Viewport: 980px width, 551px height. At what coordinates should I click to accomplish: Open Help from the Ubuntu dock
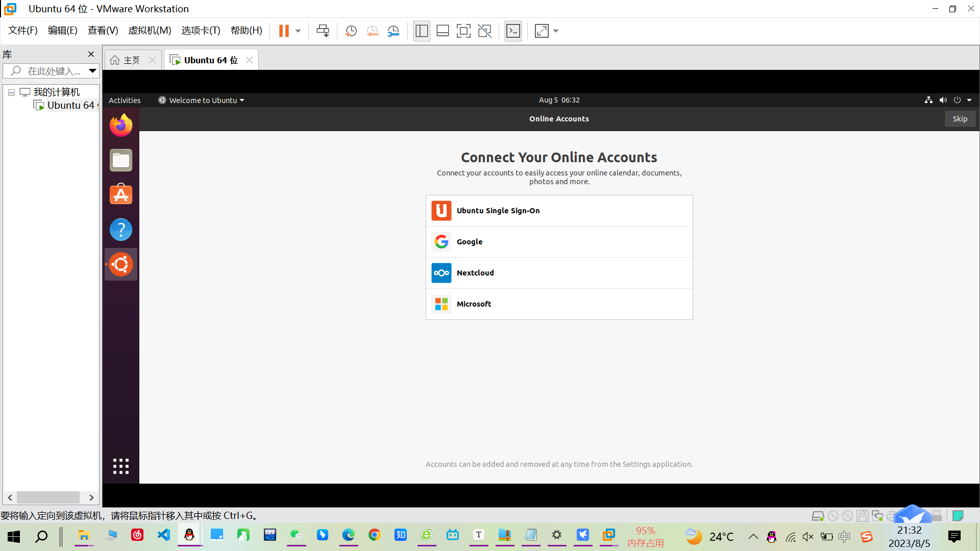(x=121, y=230)
